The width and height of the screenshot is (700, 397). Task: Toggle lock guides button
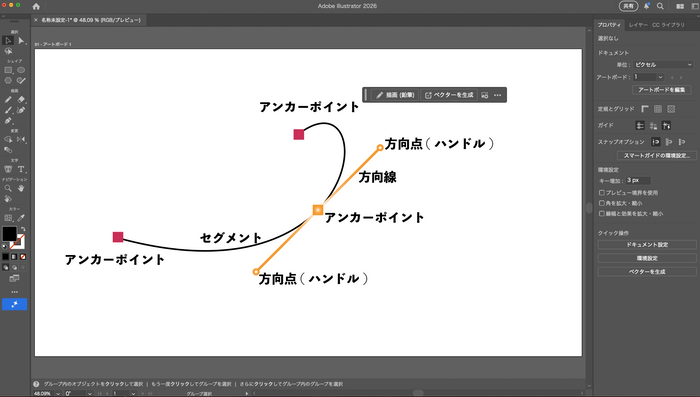tap(654, 125)
